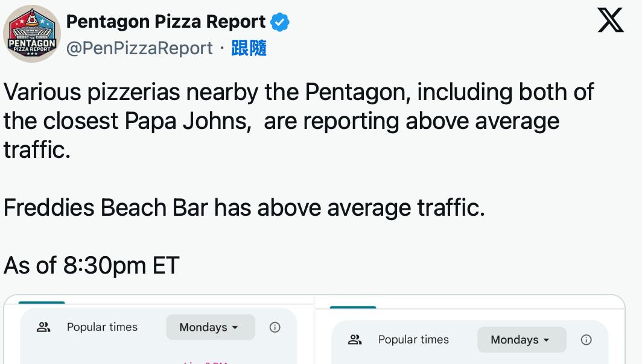Click the right "Popular times" heading text

[413, 340]
